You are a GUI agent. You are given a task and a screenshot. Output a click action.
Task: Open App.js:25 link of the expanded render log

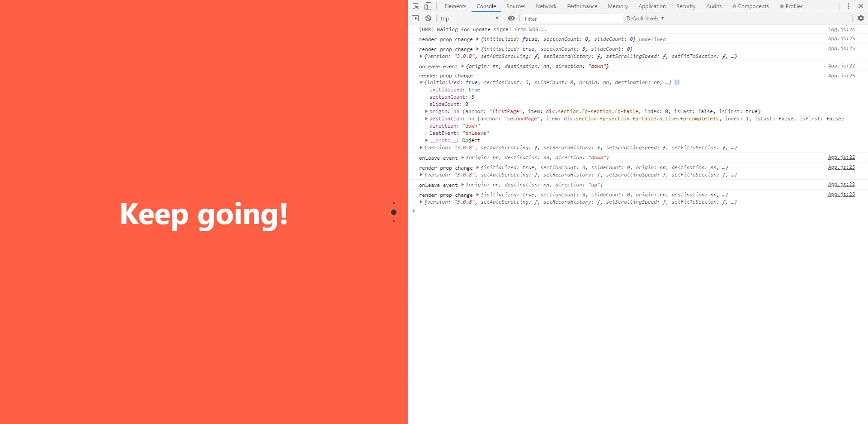click(x=841, y=76)
